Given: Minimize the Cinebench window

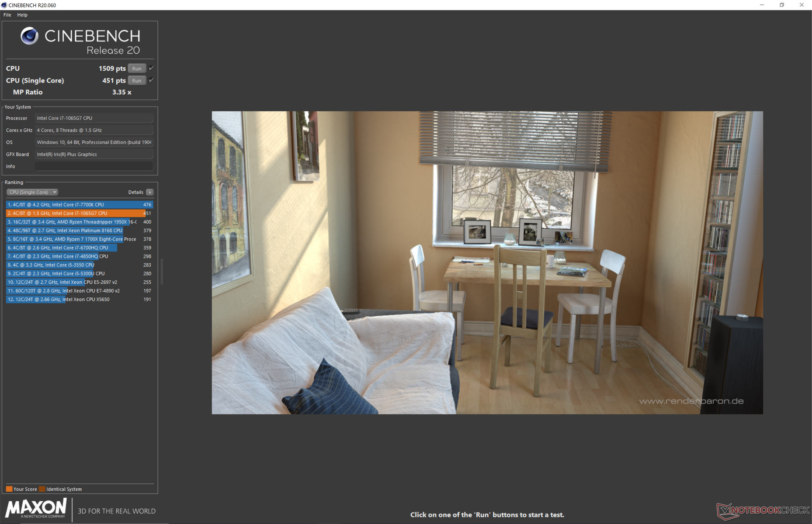Looking at the screenshot, I should point(762,5).
